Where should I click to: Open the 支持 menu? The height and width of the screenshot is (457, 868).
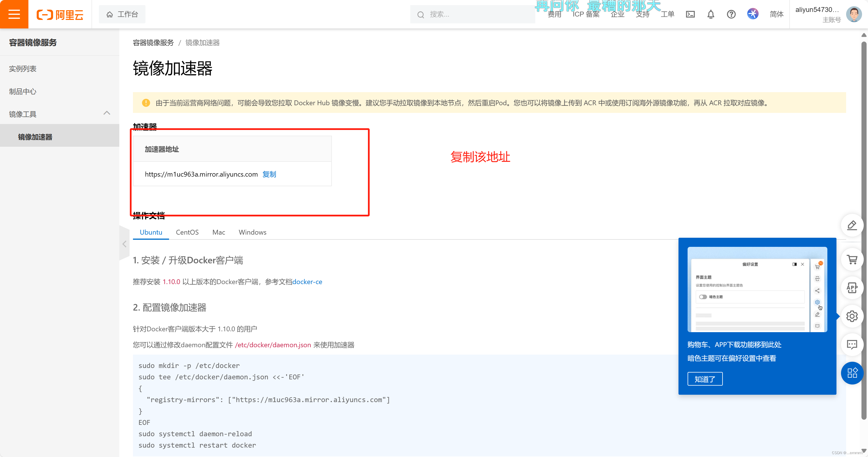click(642, 14)
